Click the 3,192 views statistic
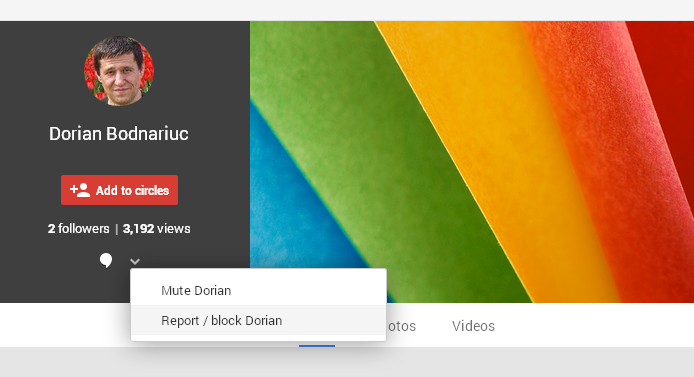 click(156, 228)
